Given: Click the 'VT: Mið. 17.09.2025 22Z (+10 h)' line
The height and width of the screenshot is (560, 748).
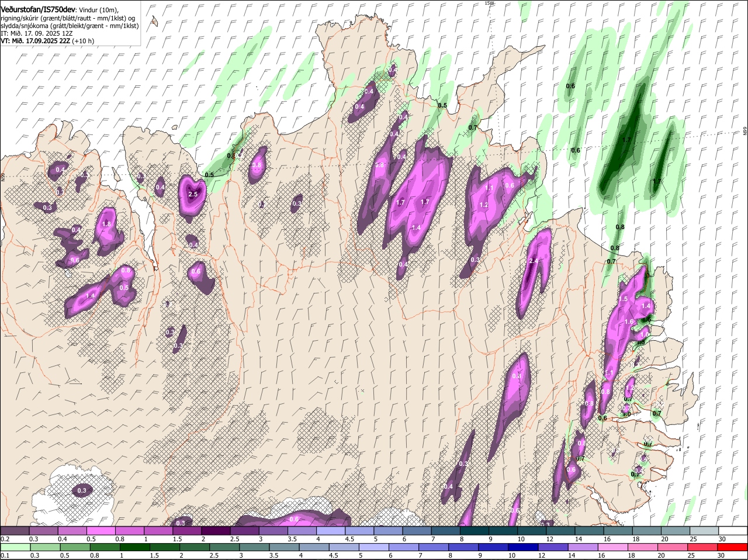Looking at the screenshot, I should pyautogui.click(x=47, y=41).
